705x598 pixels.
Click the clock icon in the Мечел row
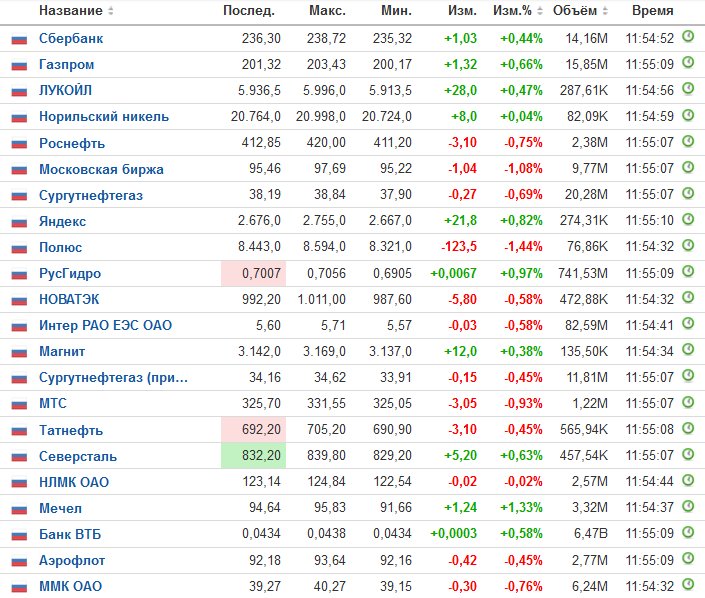(x=688, y=506)
